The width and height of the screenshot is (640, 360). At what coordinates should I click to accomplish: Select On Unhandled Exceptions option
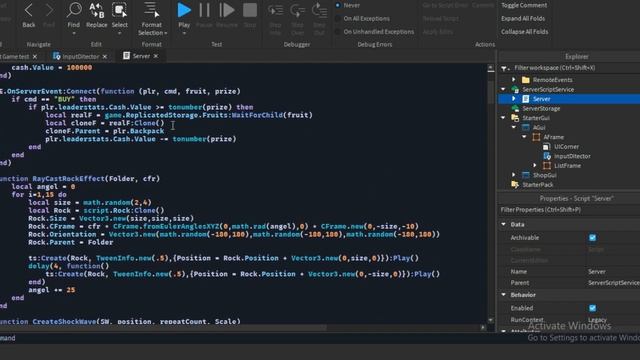[338, 31]
